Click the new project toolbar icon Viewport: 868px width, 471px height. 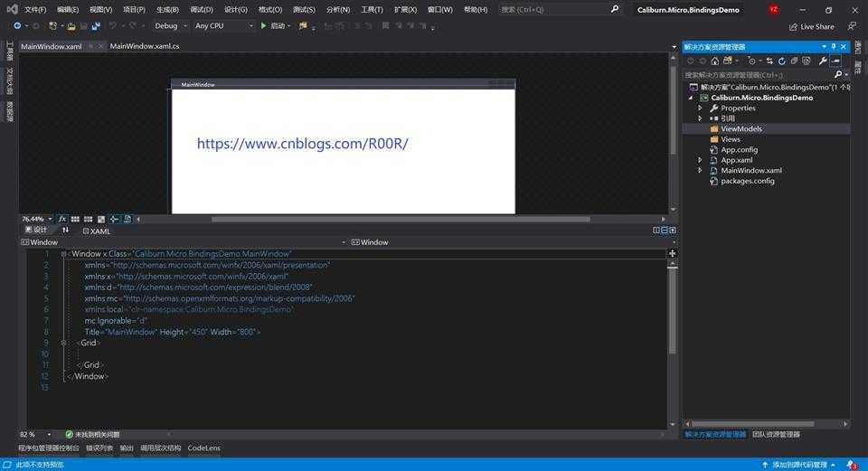pos(52,26)
